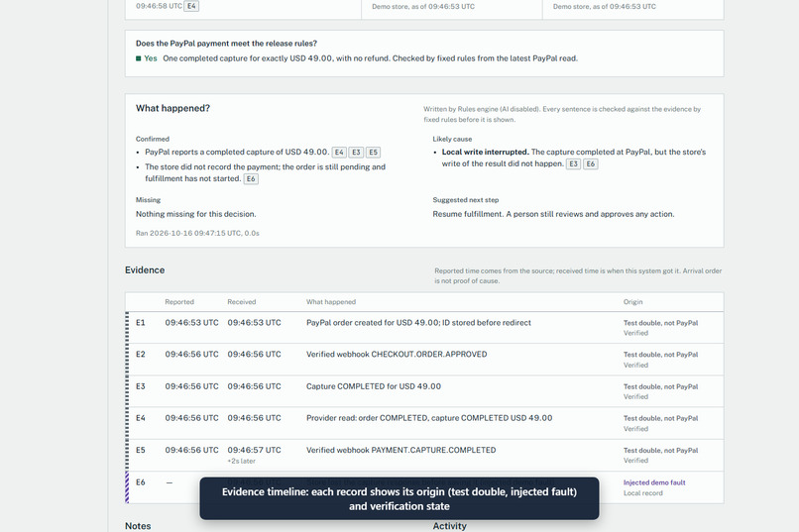Click the 'Missing' subsection label
Image resolution: width=799 pixels, height=532 pixels.
(148, 200)
